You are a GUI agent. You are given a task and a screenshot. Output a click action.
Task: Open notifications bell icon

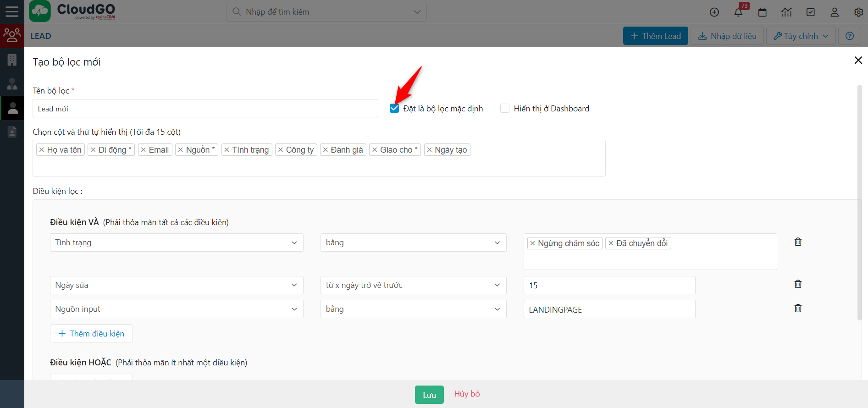(x=738, y=12)
